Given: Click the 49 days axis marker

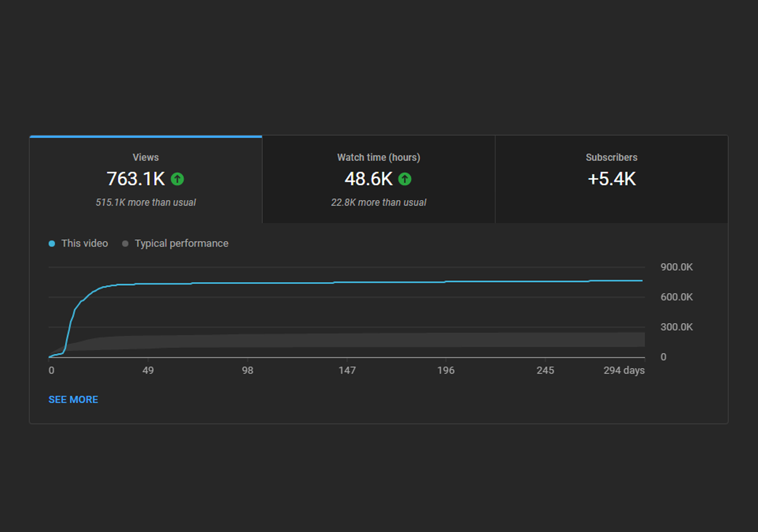Looking at the screenshot, I should tap(148, 370).
